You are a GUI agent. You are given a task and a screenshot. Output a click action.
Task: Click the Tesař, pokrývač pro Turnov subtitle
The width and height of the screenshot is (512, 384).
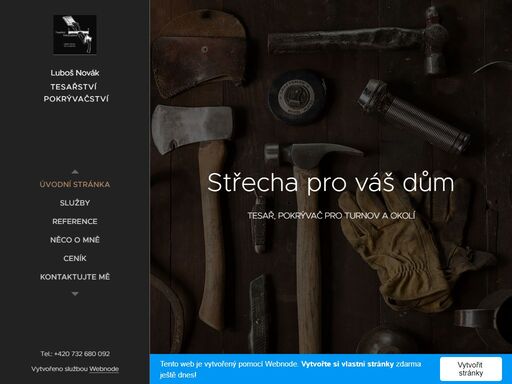tap(331, 216)
